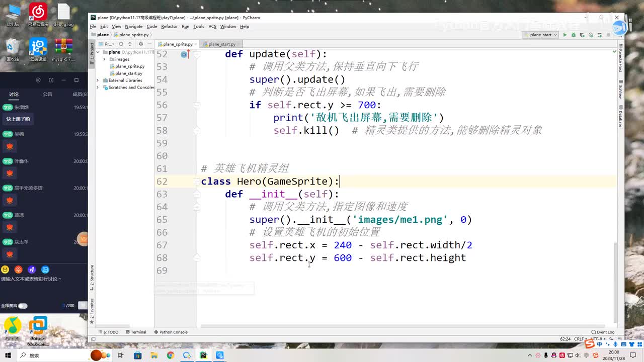The height and width of the screenshot is (362, 644).
Task: Click the 62:24 cursor position in status bar
Action: point(565,339)
